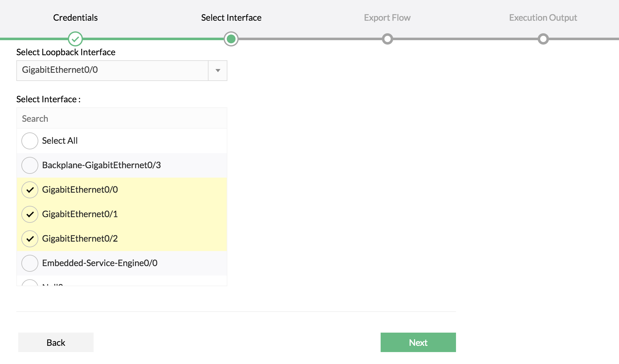Open the Execution Output step label
The image size is (619, 364).
[x=543, y=18]
